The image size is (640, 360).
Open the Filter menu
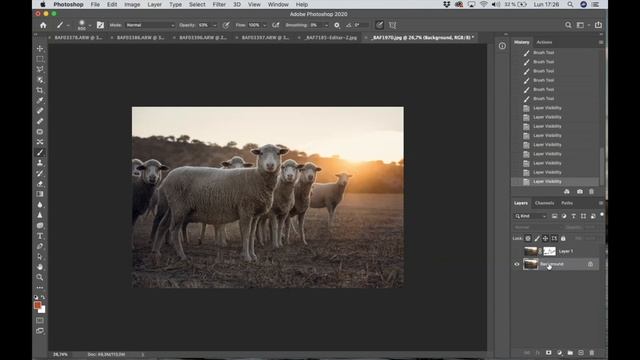219,4
